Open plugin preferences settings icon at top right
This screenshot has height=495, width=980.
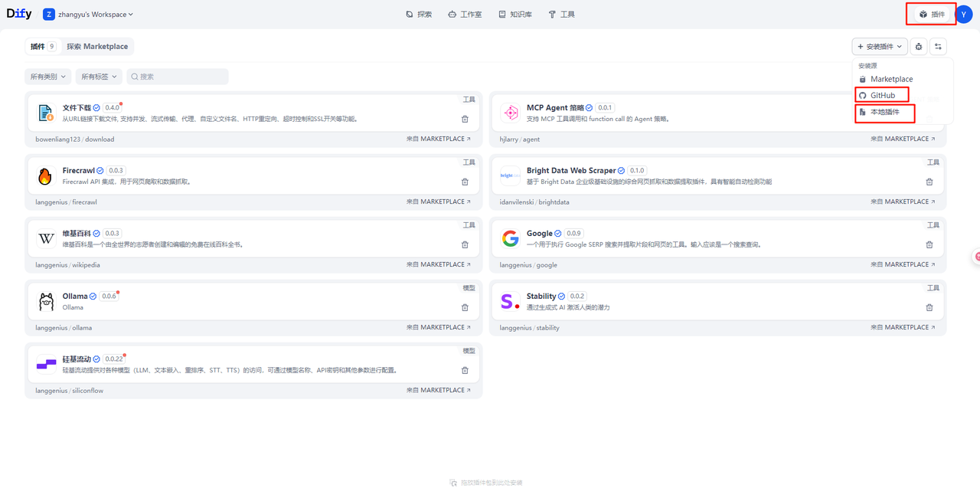(x=938, y=47)
